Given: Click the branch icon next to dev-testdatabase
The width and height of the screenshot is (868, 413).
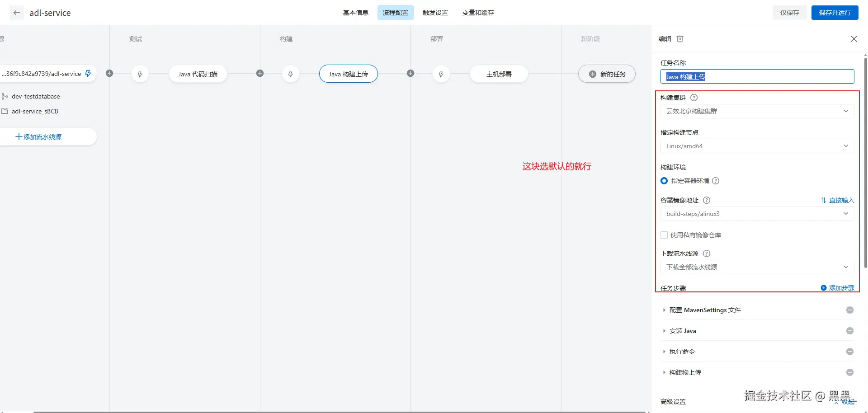Looking at the screenshot, I should coord(5,96).
